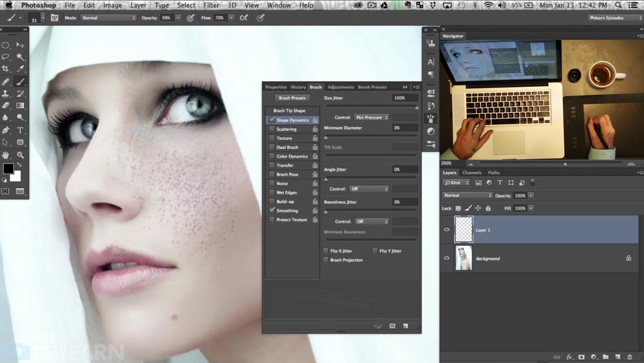Select the Gradient tool

[x=20, y=106]
